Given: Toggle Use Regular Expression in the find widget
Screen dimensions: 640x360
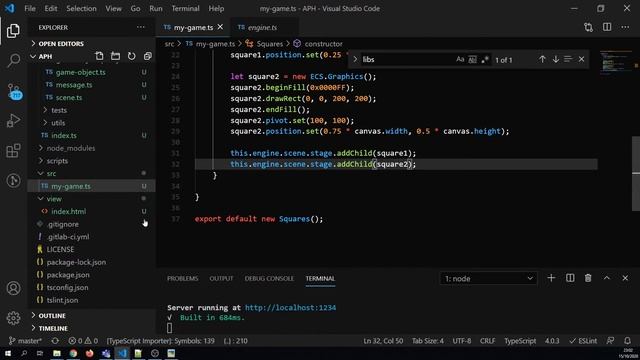Looking at the screenshot, I should 484,59.
